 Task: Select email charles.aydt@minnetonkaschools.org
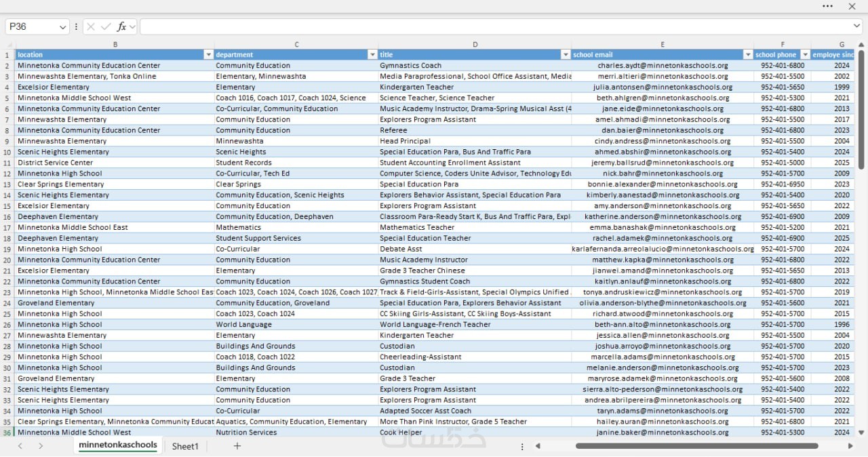click(663, 66)
